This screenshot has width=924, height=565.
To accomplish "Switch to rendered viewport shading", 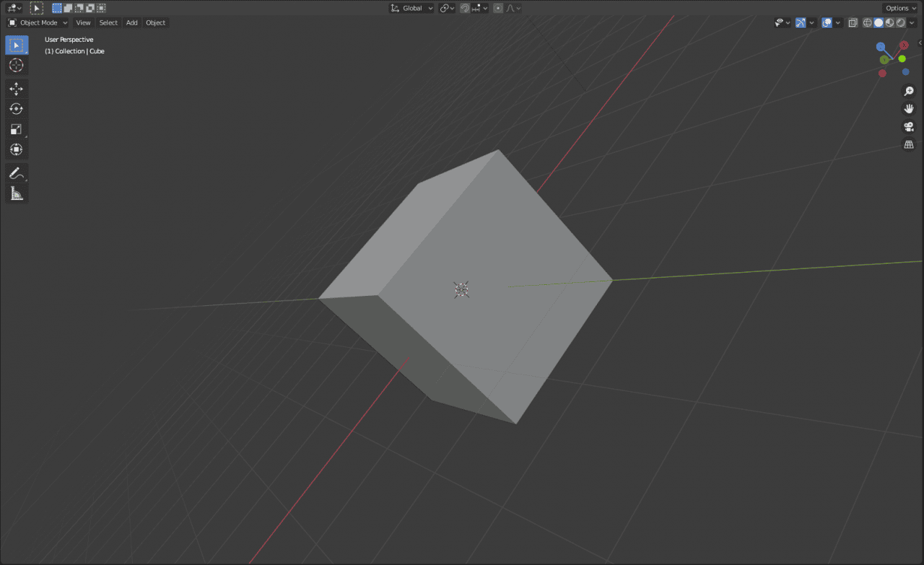I will 900,22.
